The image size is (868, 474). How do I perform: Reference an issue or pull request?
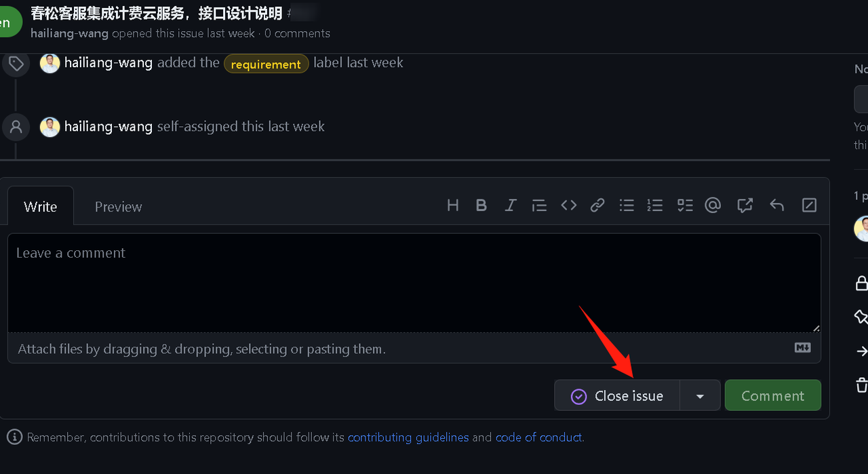tap(745, 205)
